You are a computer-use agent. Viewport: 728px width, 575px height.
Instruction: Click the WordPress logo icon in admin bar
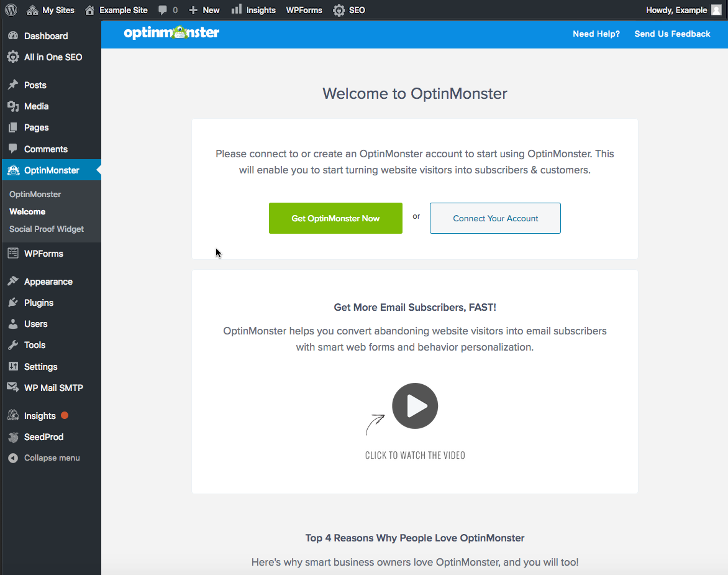tap(11, 10)
